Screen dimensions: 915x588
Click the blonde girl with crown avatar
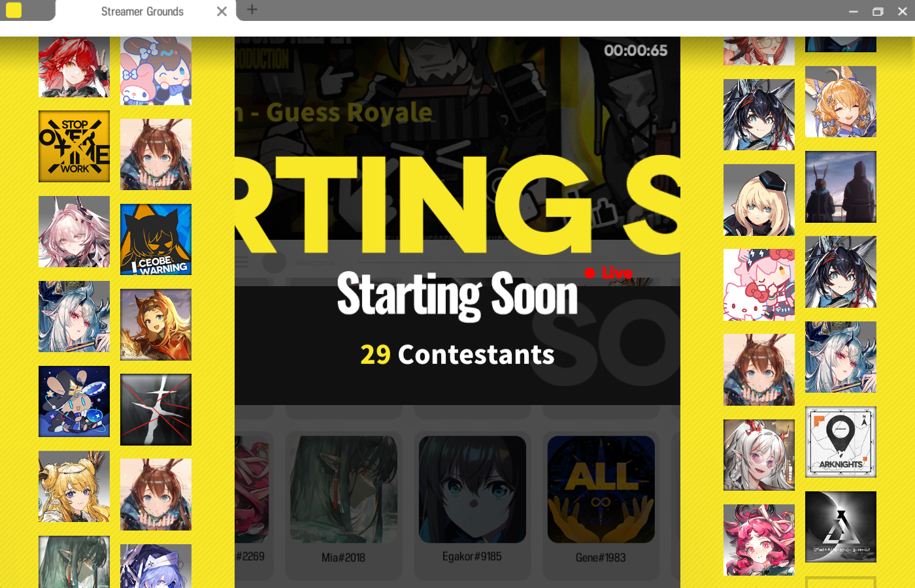click(74, 486)
